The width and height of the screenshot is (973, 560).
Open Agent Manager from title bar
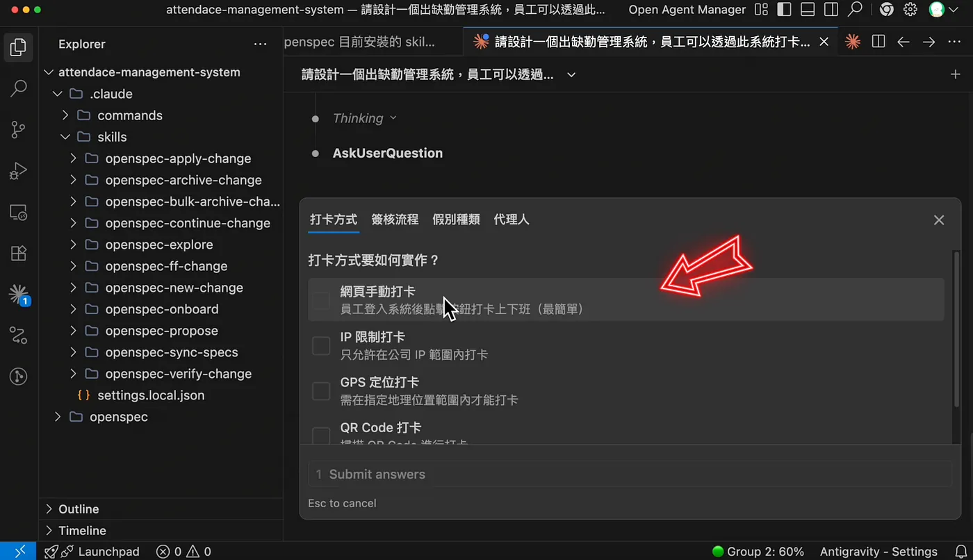687,10
